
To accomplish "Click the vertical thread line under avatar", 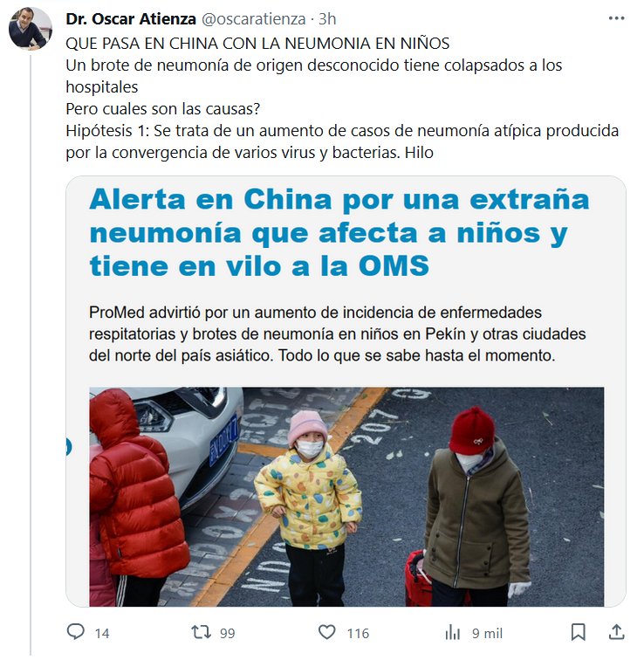I will (31, 355).
